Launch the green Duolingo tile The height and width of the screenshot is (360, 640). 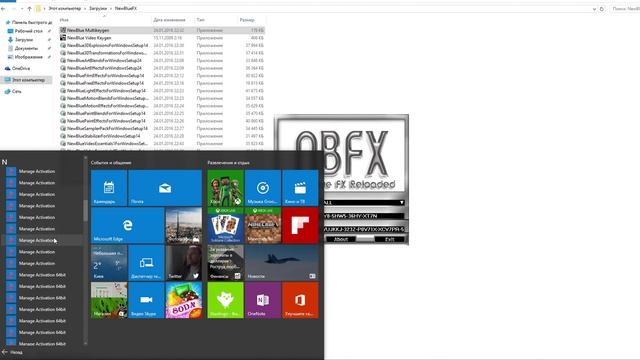pyautogui.click(x=225, y=300)
